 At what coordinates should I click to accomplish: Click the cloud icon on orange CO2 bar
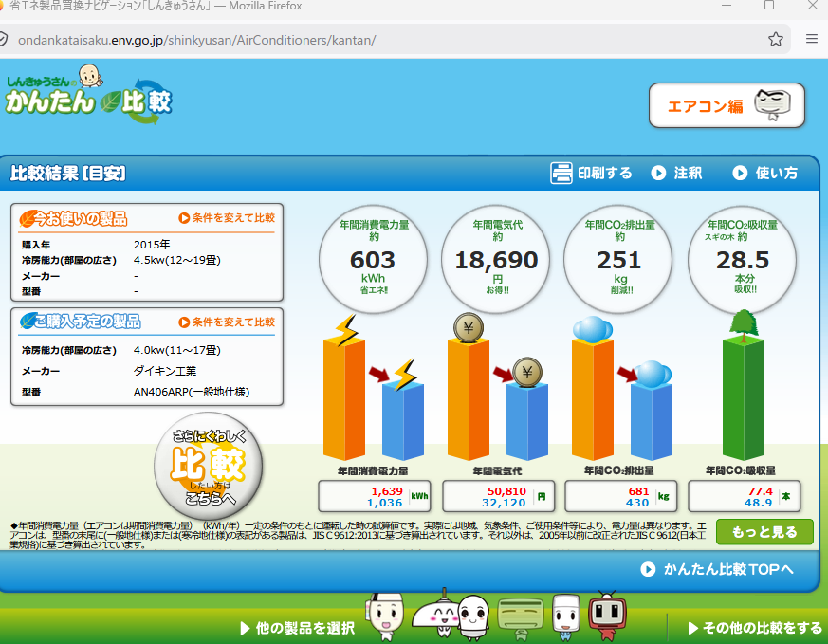(x=593, y=329)
